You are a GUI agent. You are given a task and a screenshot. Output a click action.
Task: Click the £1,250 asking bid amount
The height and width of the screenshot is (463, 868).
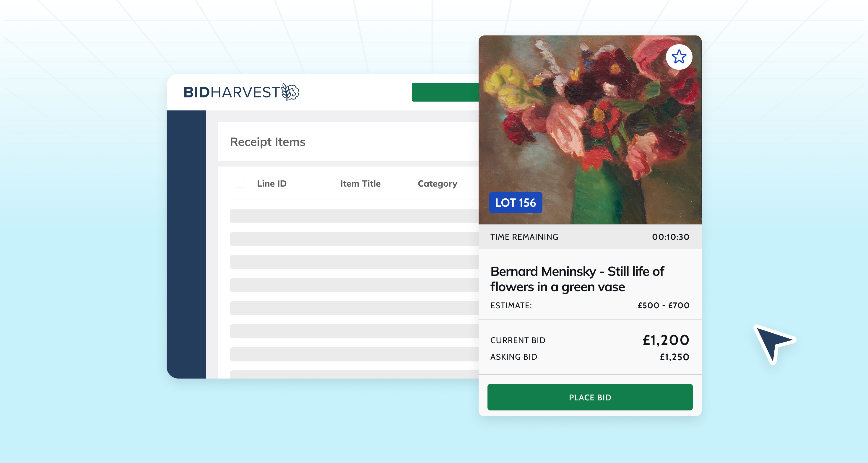[x=674, y=357]
